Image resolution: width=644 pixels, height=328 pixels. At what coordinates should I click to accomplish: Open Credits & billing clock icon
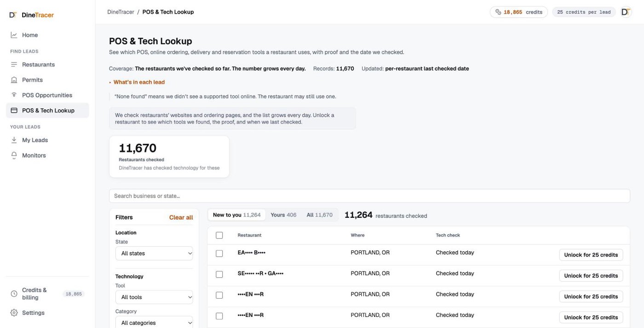tap(14, 294)
